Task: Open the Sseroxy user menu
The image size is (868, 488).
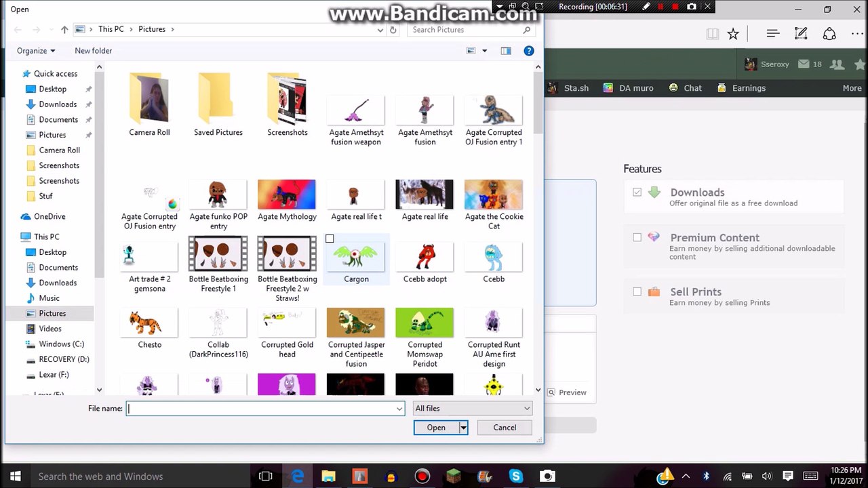Action: (767, 64)
